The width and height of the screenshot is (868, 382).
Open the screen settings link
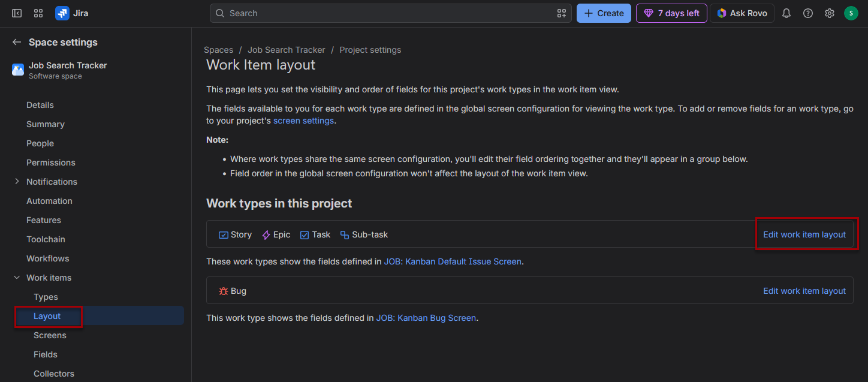pos(303,121)
